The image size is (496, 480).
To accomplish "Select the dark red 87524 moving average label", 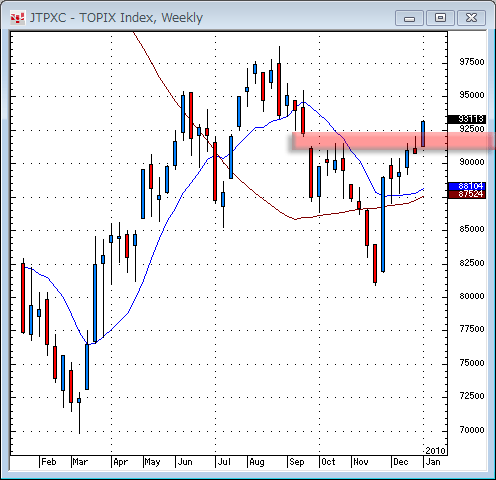I will pos(467,194).
